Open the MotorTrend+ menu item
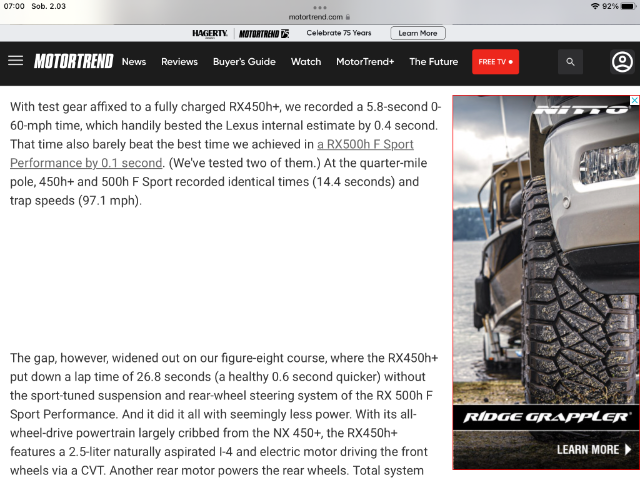Image resolution: width=640 pixels, height=480 pixels. point(365,62)
